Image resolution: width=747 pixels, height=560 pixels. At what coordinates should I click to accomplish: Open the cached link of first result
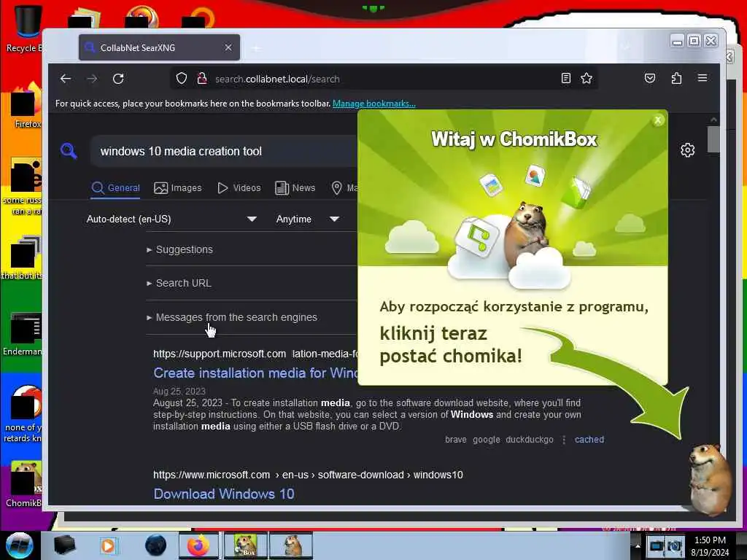[x=589, y=440]
